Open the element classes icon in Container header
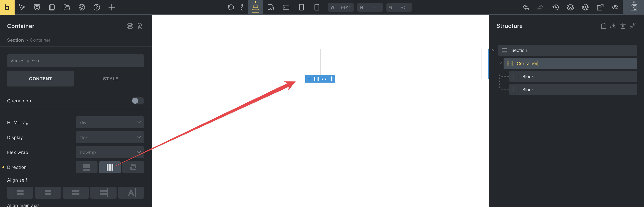The image size is (644, 207). coord(130,26)
